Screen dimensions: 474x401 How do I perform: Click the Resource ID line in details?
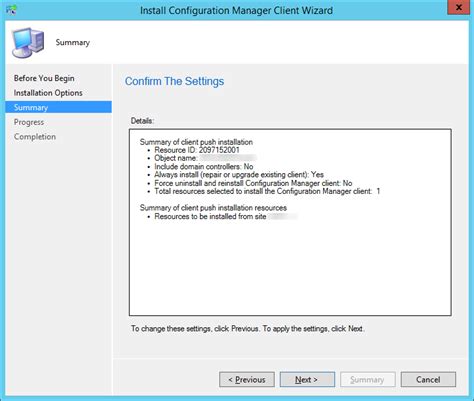pos(197,150)
